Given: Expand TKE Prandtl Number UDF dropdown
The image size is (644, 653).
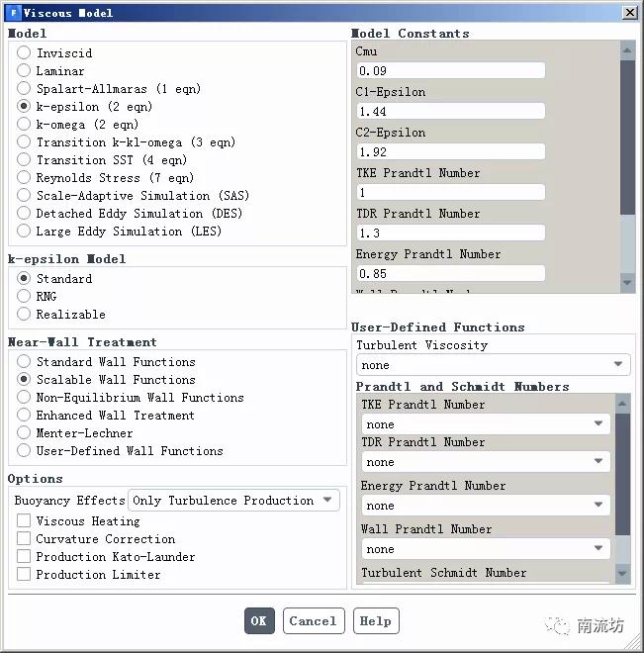Looking at the screenshot, I should click(x=486, y=423).
